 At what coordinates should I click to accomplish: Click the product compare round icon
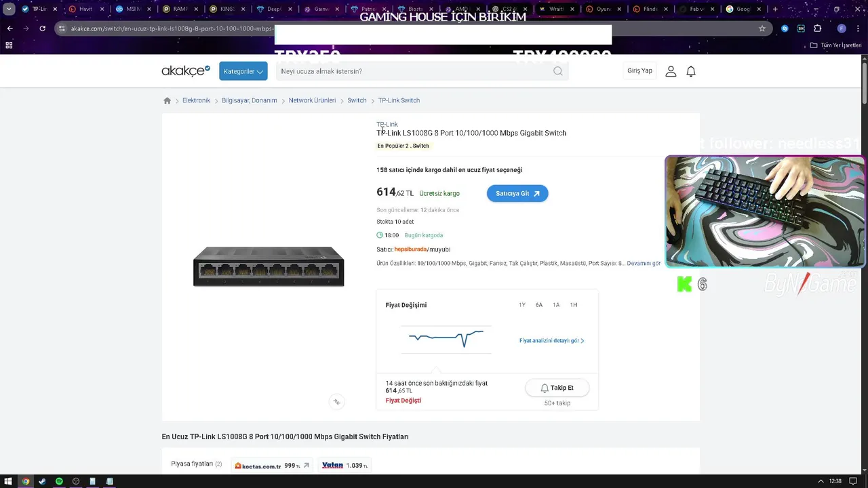[x=336, y=402]
